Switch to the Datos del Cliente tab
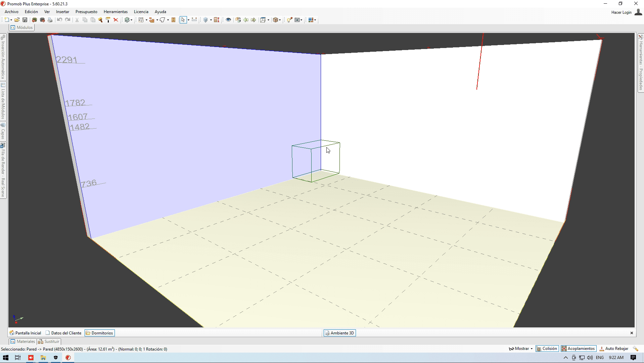This screenshot has width=644, height=363. pos(63,333)
